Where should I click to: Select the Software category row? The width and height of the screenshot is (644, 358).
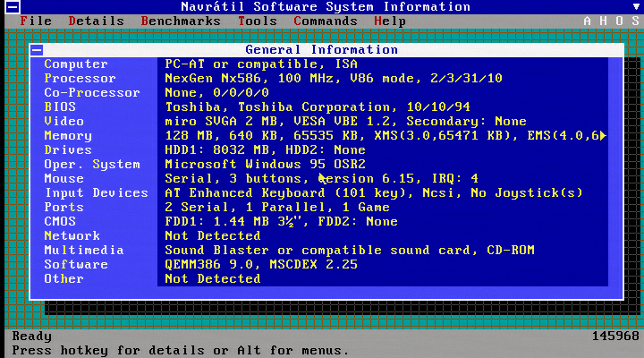pyautogui.click(x=76, y=264)
